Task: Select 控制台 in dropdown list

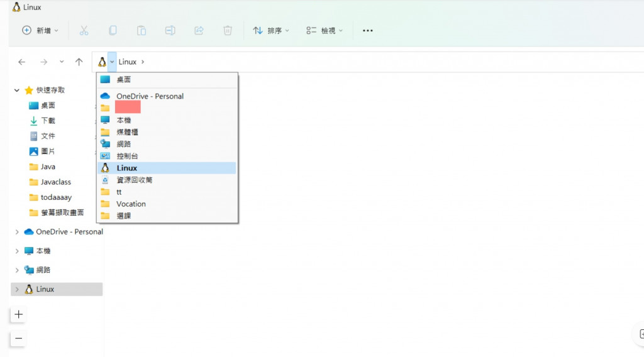Action: tap(167, 156)
